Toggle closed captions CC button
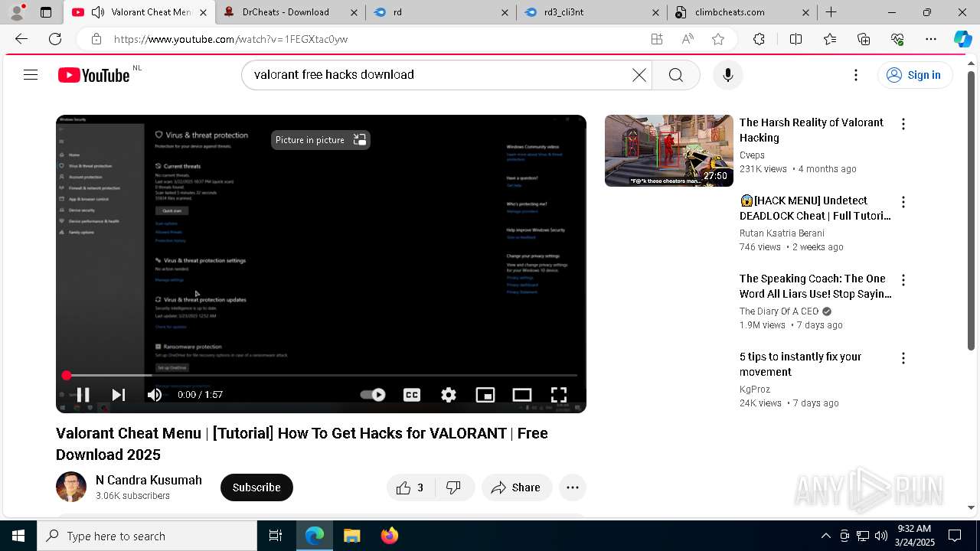The width and height of the screenshot is (980, 551). [x=412, y=395]
